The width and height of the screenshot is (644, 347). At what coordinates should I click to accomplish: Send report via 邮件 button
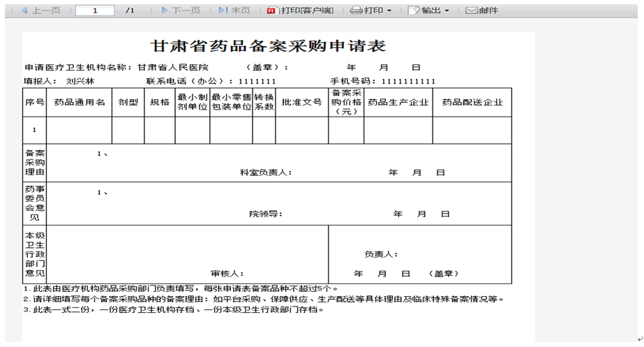(488, 10)
